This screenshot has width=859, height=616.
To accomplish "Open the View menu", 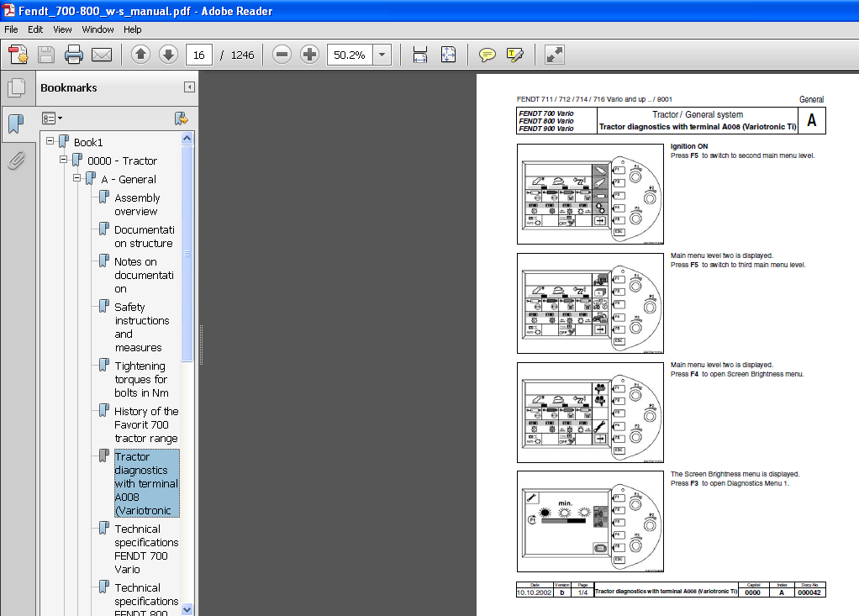I will tap(62, 29).
